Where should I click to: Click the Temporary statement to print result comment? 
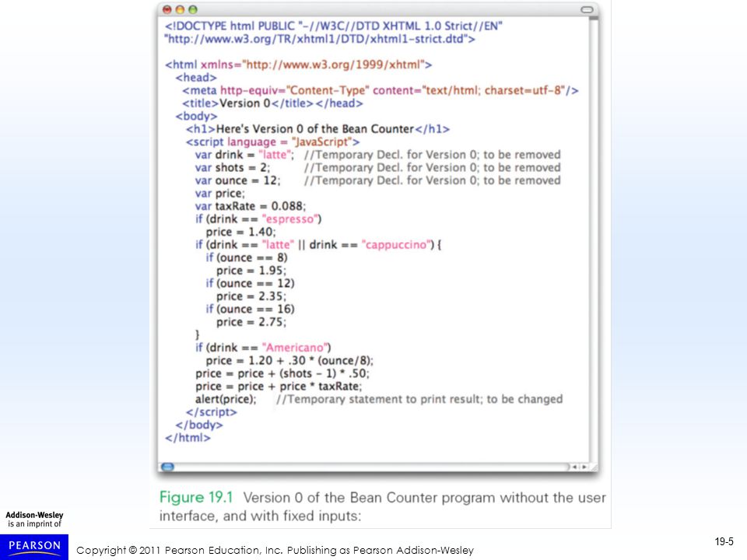click(x=419, y=399)
